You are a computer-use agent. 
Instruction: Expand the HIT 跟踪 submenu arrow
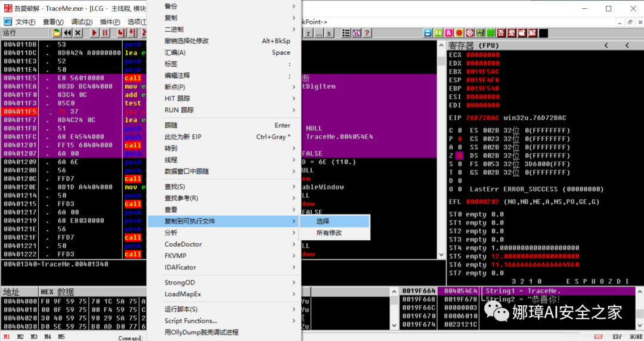(x=293, y=98)
